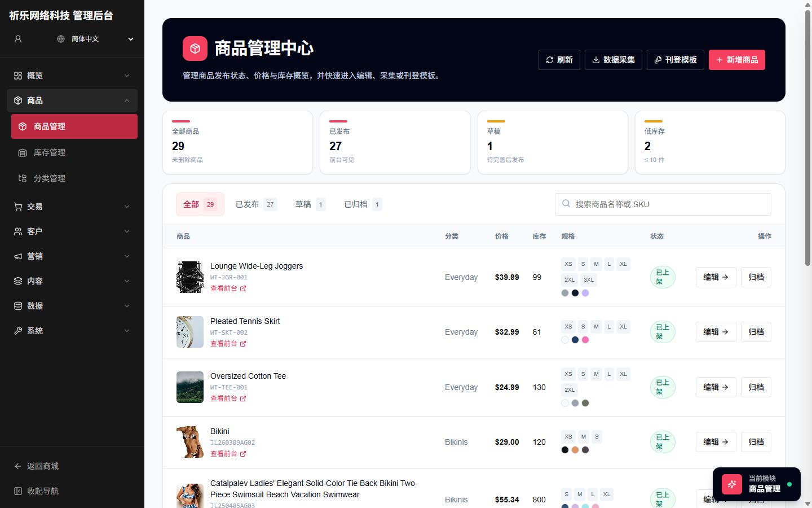Screen dimensions: 812x508
Task: Click the 库存管理 list icon
Action: tap(23, 152)
